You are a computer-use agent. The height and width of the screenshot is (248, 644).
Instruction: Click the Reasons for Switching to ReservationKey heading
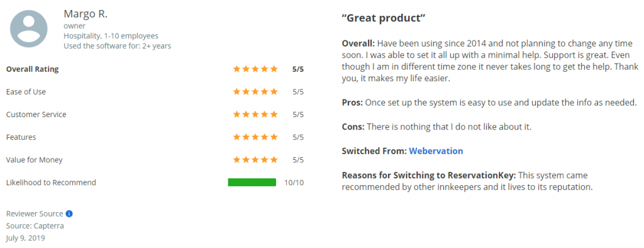coord(429,176)
